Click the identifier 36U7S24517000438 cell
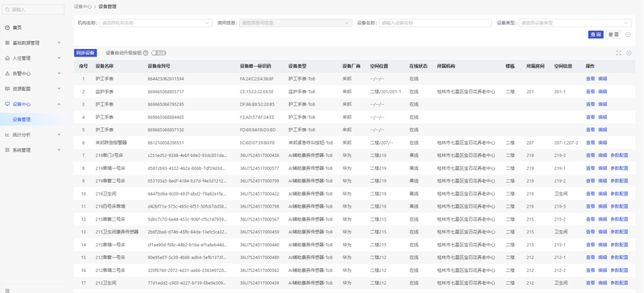 coord(259,155)
